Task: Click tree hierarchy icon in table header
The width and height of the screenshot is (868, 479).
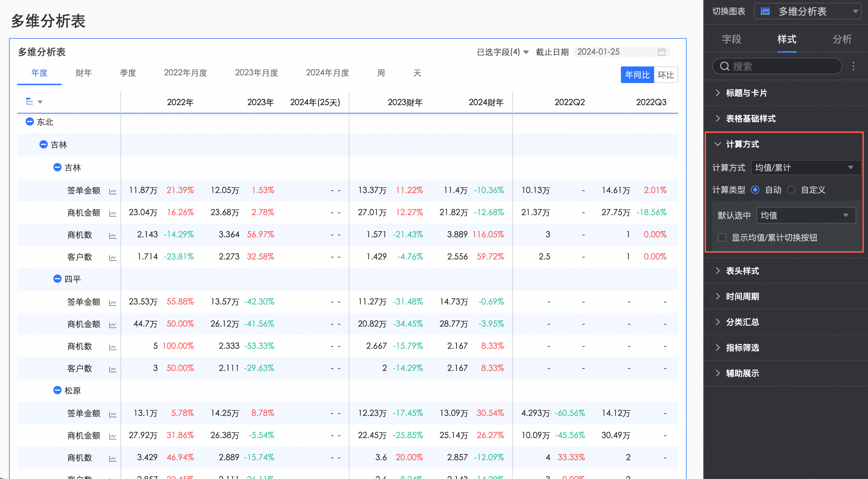Action: (x=30, y=101)
